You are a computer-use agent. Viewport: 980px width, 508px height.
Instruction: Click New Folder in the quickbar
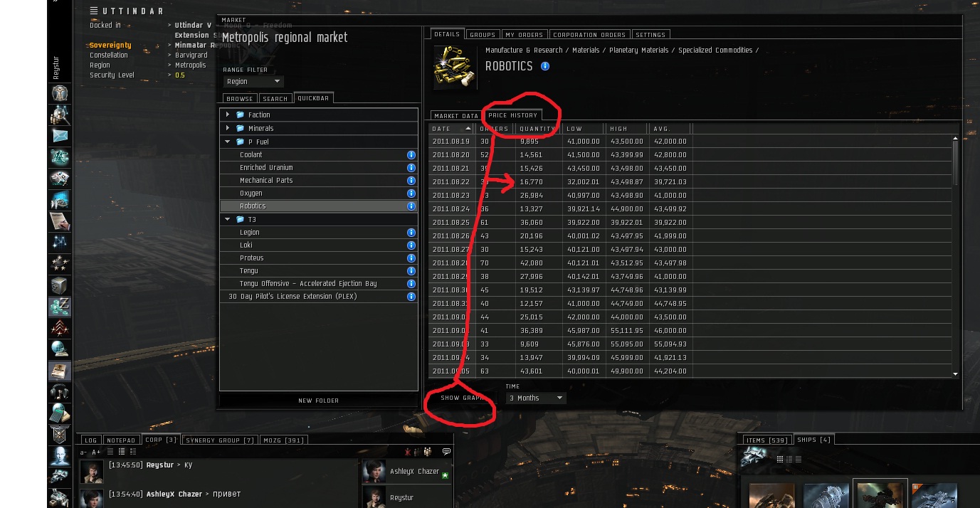[318, 401]
